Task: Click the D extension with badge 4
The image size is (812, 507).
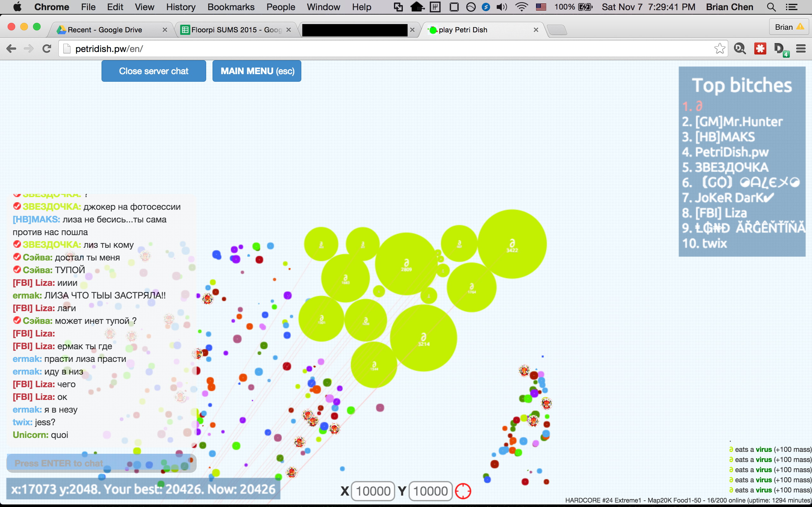Action: [x=780, y=48]
